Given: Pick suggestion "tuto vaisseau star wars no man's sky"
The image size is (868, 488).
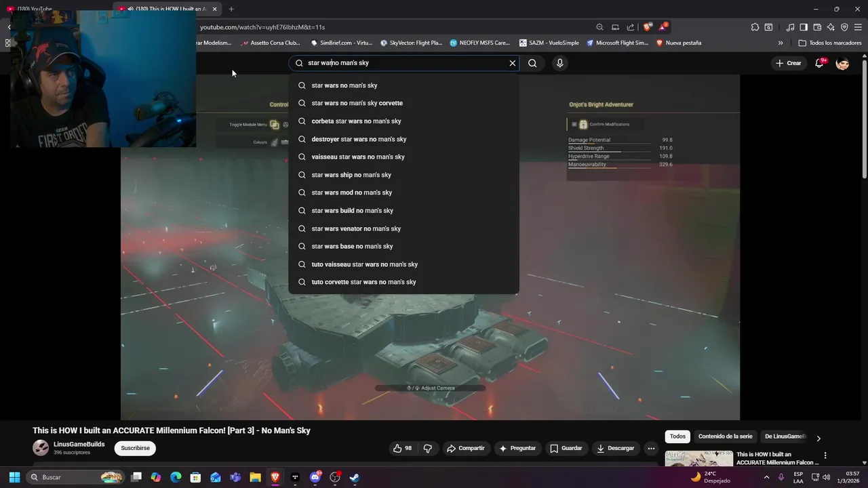Looking at the screenshot, I should click(403, 264).
